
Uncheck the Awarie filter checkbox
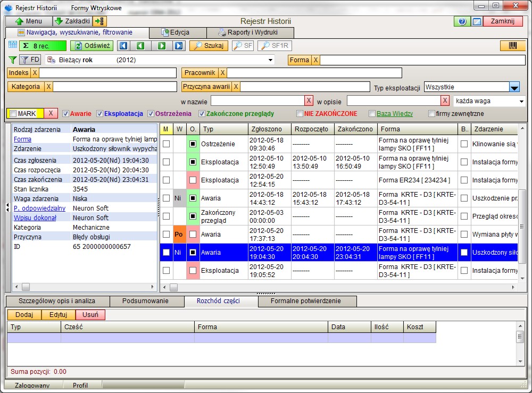click(66, 114)
